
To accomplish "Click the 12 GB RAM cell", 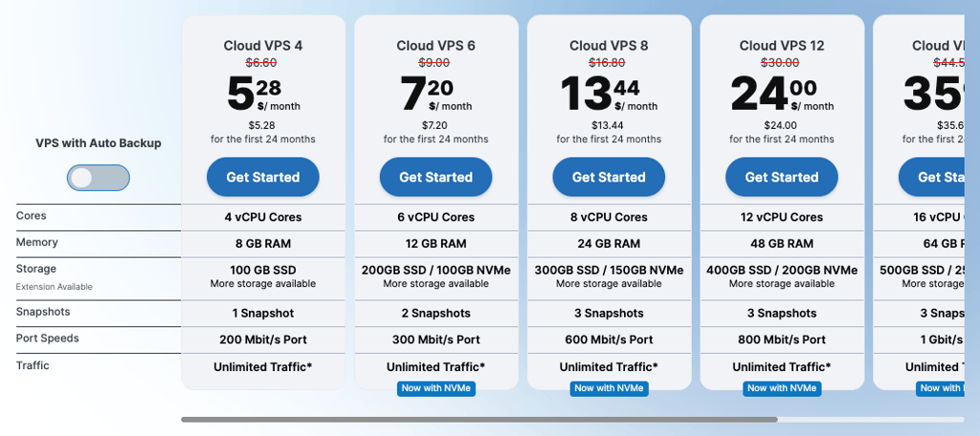I will pos(435,244).
